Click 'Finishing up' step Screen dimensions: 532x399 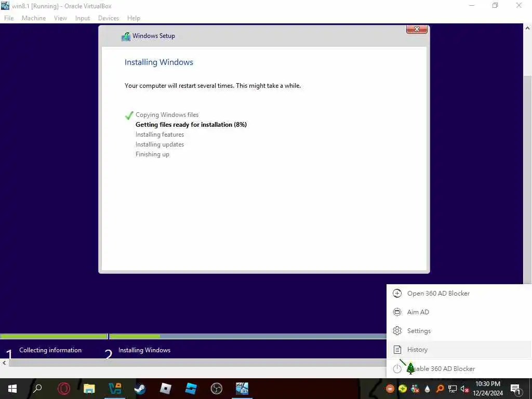(x=152, y=154)
